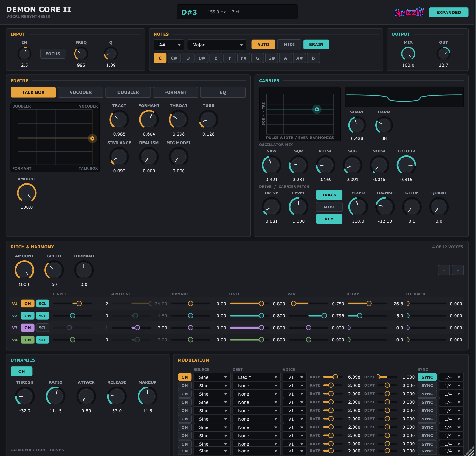Image resolution: width=476 pixels, height=456 pixels.
Task: Click the THROAT knob
Action: [x=179, y=120]
